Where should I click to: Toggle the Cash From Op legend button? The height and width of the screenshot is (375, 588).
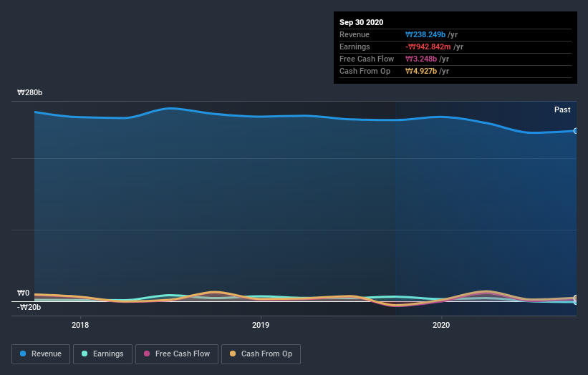point(261,354)
